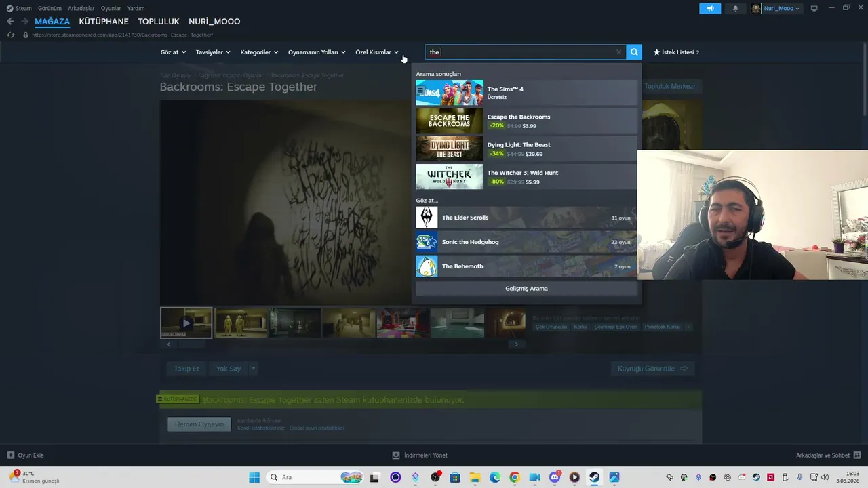Select Dying Light: The Beast result
Viewport: 868px width, 488px height.
[x=526, y=148]
